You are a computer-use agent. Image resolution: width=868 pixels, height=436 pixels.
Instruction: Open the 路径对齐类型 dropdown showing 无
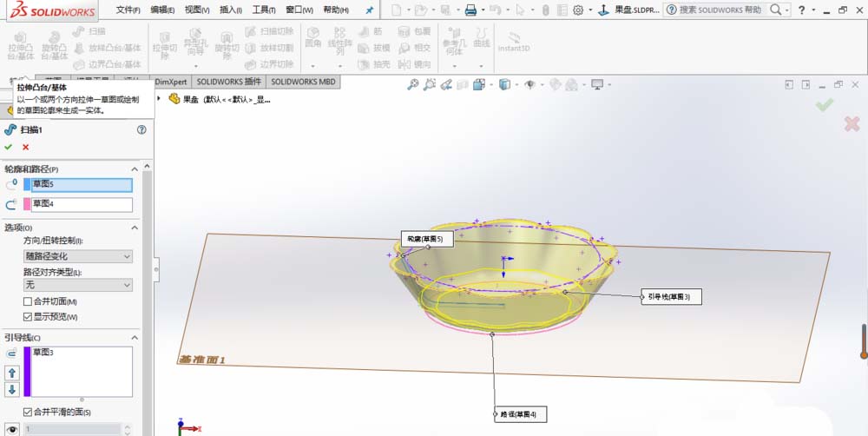click(x=77, y=286)
